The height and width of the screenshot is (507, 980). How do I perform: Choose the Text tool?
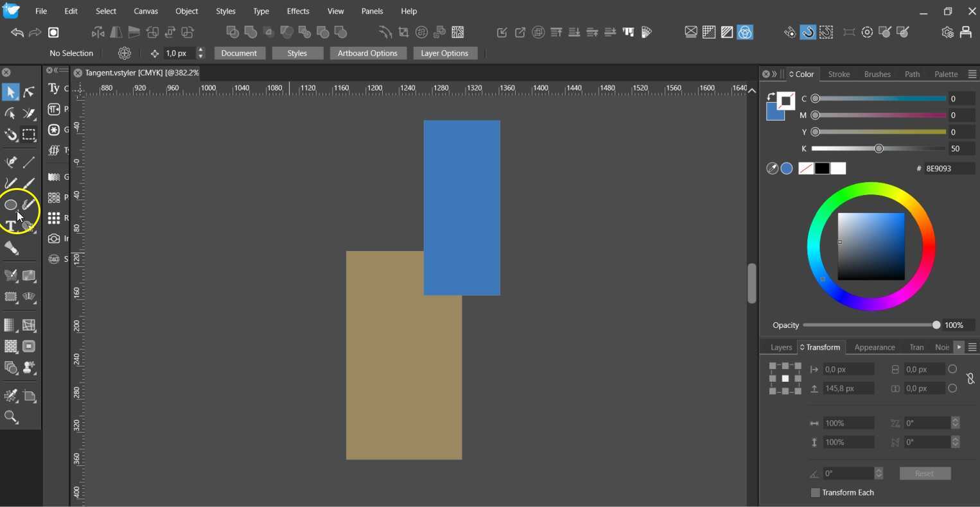10,225
